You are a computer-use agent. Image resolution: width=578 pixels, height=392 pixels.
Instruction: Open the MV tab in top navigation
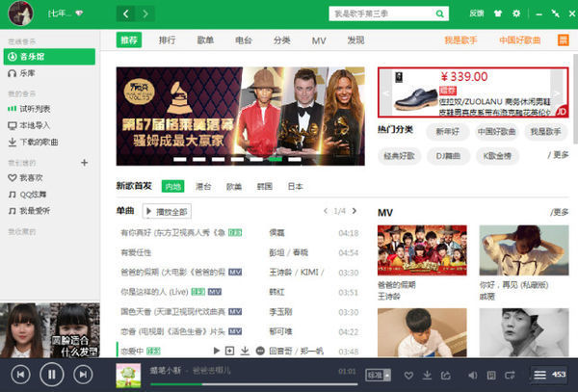(x=319, y=40)
